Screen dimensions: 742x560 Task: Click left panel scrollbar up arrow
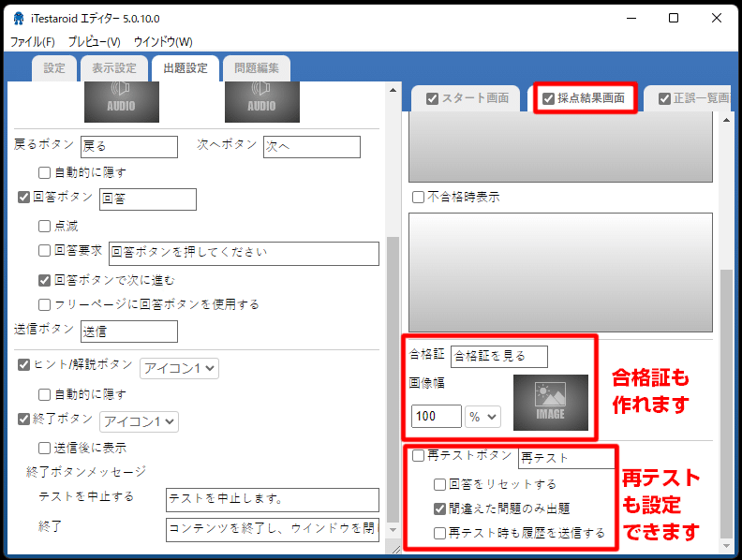click(393, 90)
